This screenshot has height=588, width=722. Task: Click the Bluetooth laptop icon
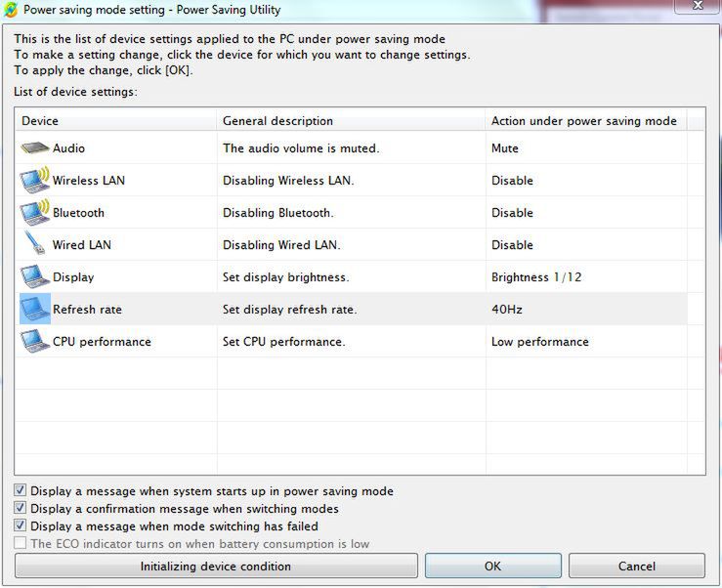[35, 212]
